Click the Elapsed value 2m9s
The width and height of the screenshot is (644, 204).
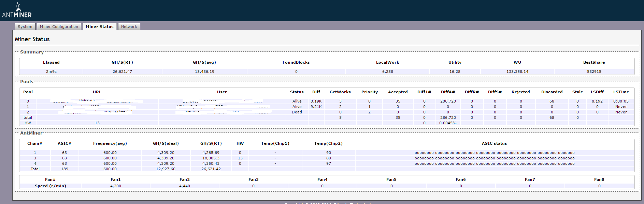click(51, 72)
